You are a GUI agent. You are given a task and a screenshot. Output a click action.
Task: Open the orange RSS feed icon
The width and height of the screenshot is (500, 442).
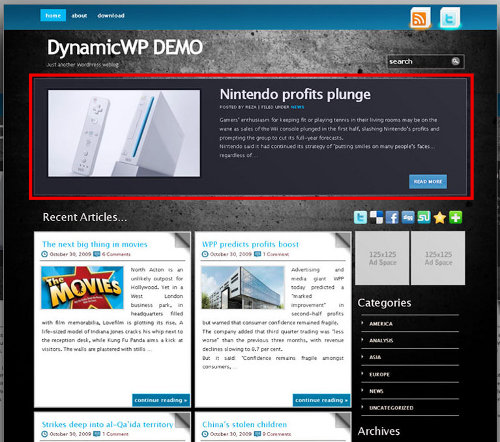420,18
